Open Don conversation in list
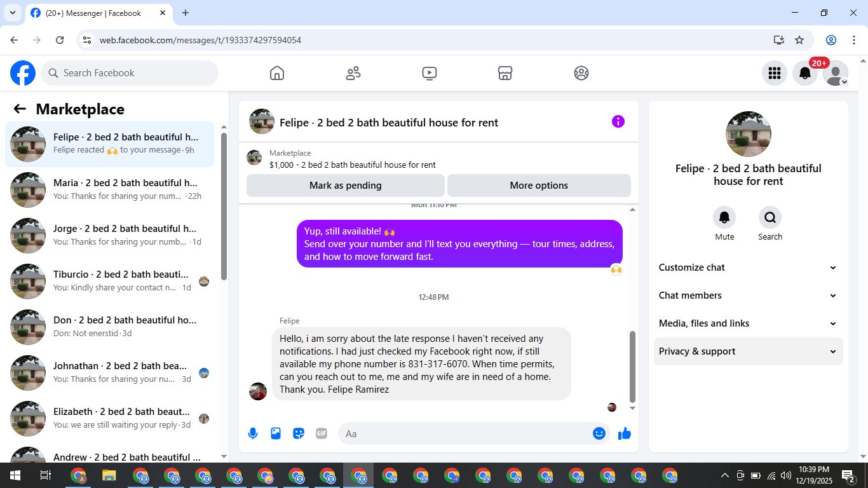 click(110, 327)
